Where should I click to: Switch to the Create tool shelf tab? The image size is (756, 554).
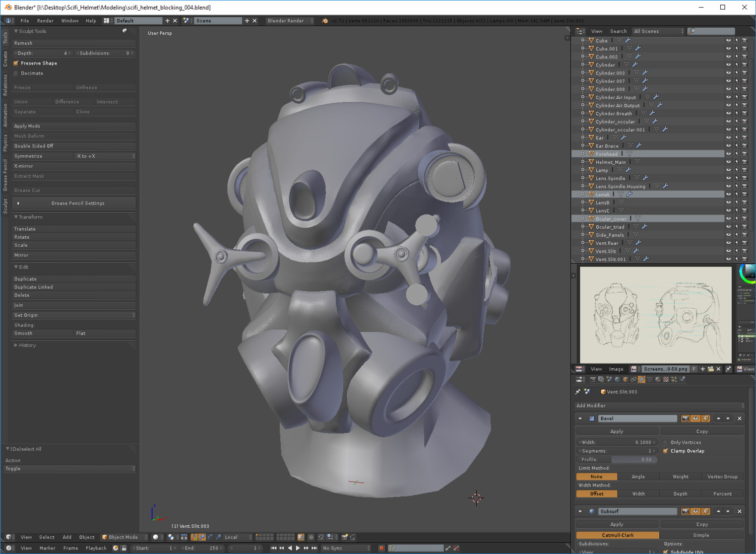click(5, 58)
